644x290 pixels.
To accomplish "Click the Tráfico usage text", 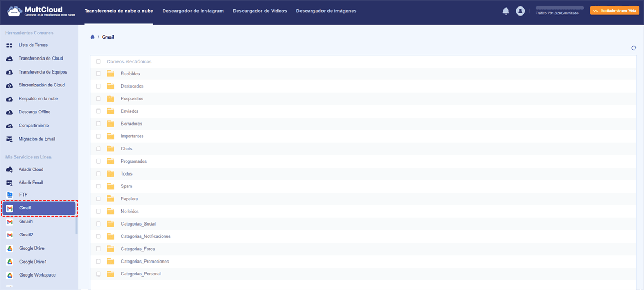I will (x=557, y=13).
